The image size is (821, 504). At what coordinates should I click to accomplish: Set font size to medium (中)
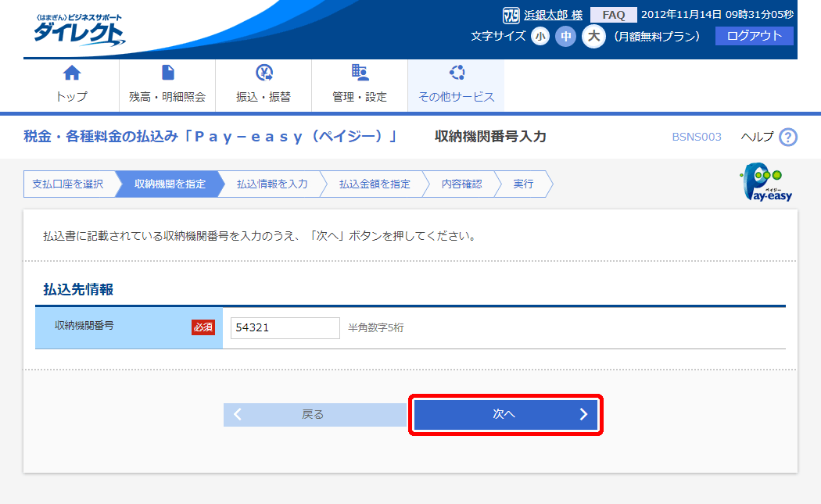tap(565, 37)
